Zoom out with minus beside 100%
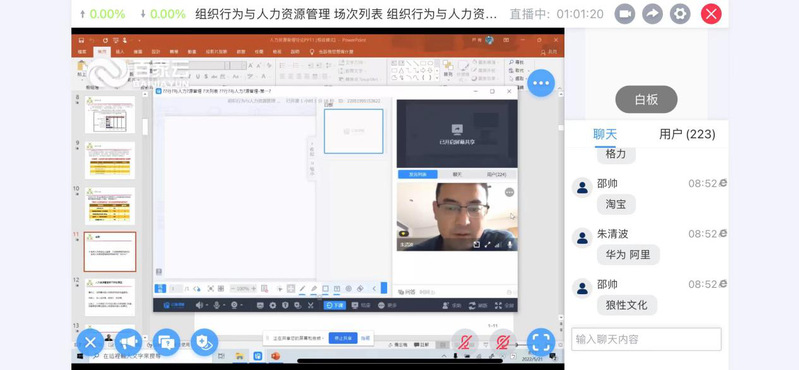This screenshot has width=799, height=370. click(x=233, y=288)
